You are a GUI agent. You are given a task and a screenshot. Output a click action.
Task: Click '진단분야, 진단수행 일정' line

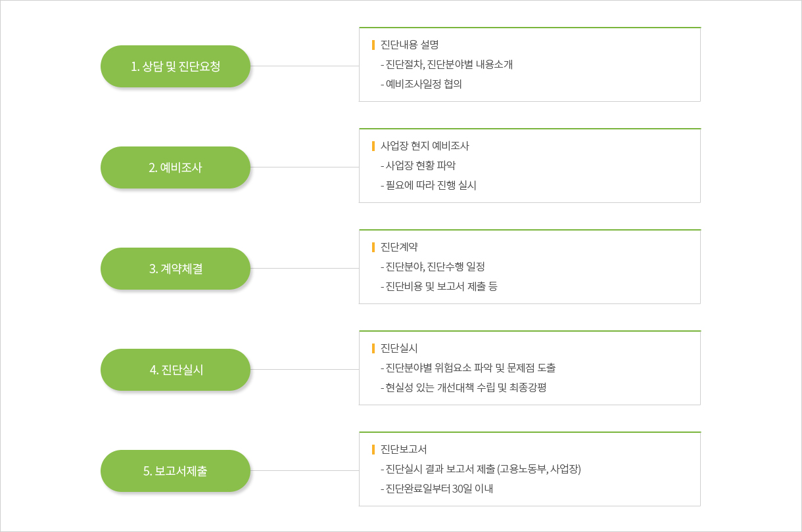point(433,267)
